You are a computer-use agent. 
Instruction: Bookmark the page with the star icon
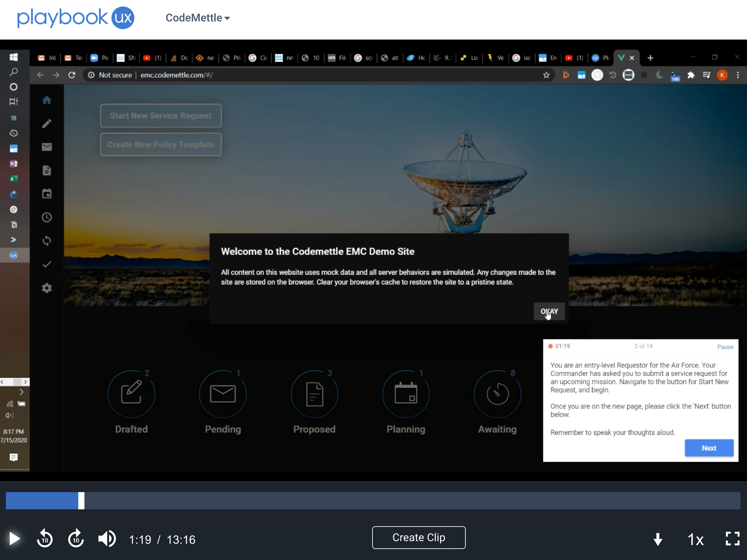(x=546, y=75)
